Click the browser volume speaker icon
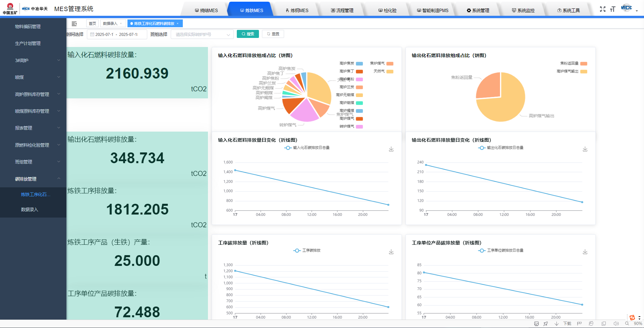644x328 pixels. tap(616, 324)
